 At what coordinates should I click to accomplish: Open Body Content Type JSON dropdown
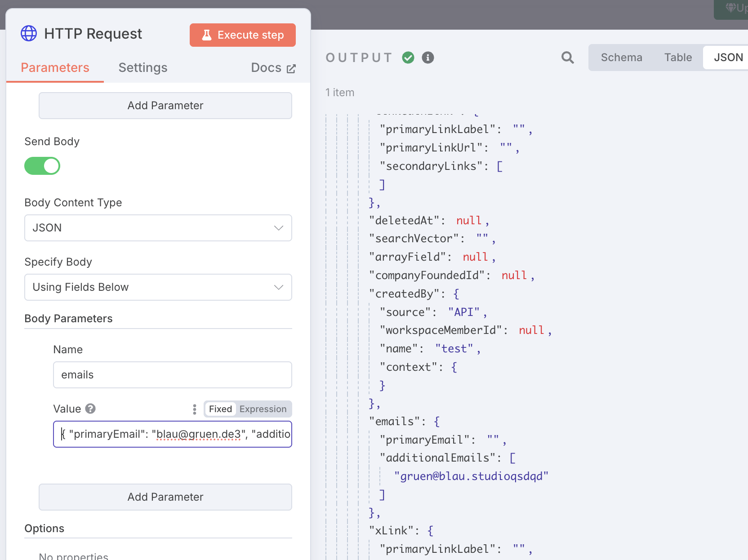tap(158, 228)
